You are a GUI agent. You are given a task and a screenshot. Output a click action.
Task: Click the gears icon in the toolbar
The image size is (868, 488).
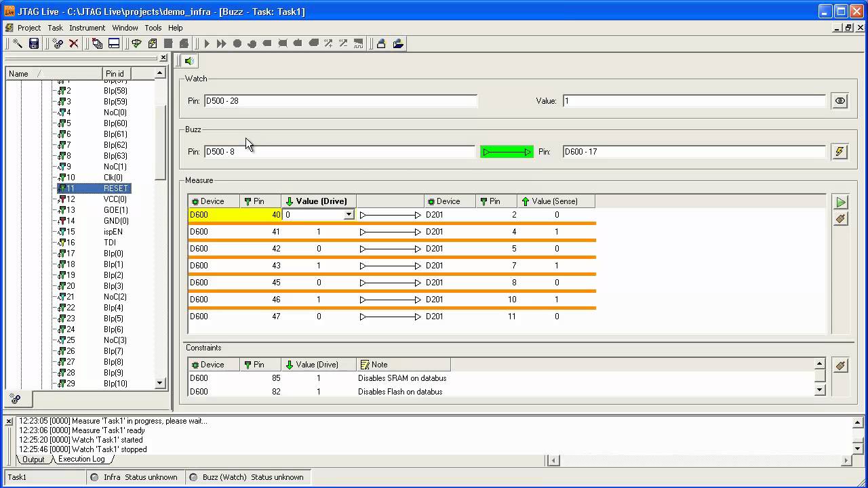pos(58,43)
